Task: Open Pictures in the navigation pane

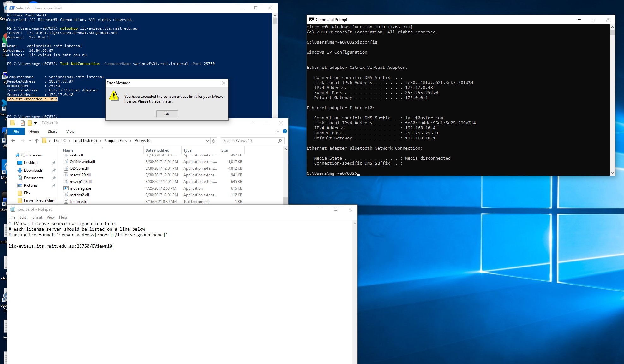Action: (x=31, y=185)
